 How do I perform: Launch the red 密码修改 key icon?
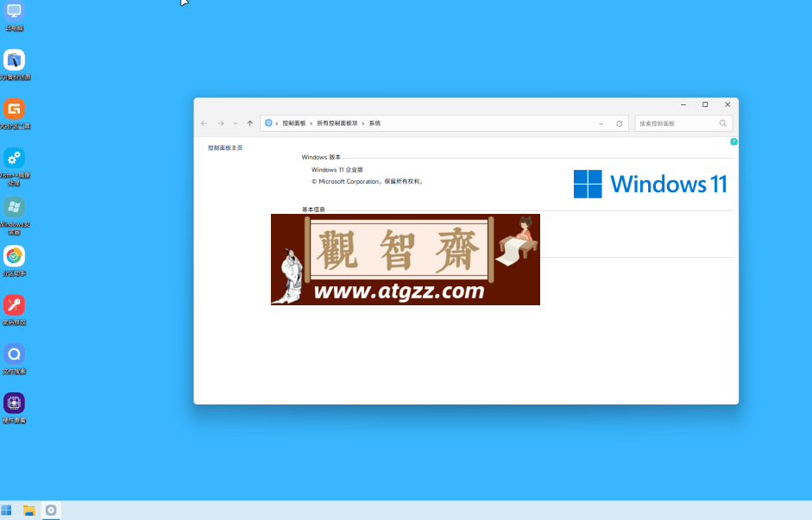click(14, 310)
